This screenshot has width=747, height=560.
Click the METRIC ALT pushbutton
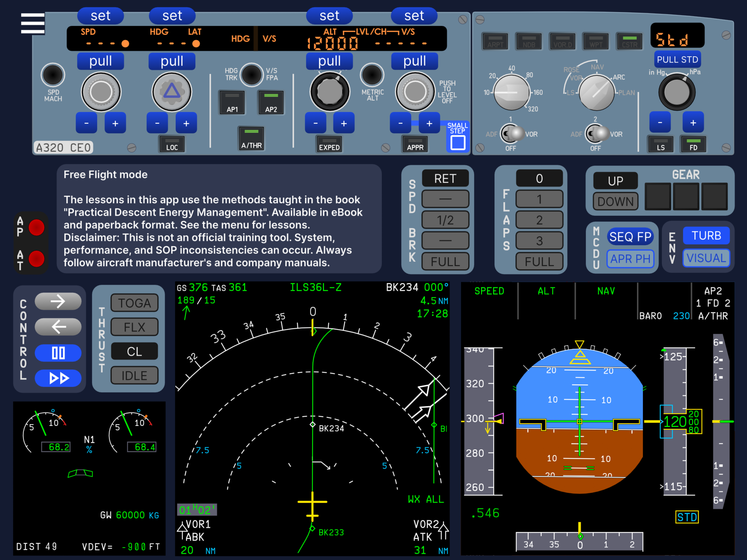pyautogui.click(x=372, y=75)
